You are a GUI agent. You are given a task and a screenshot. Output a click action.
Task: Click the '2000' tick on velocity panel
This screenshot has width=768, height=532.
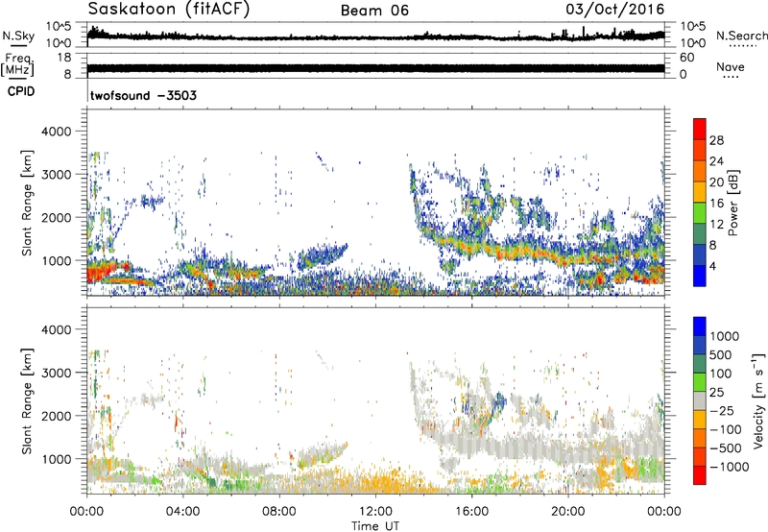click(56, 416)
